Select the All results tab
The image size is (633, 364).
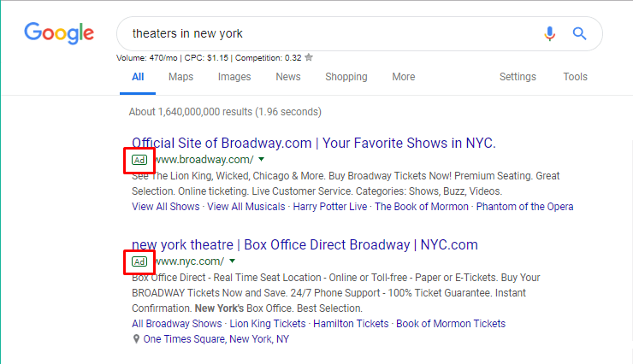138,77
